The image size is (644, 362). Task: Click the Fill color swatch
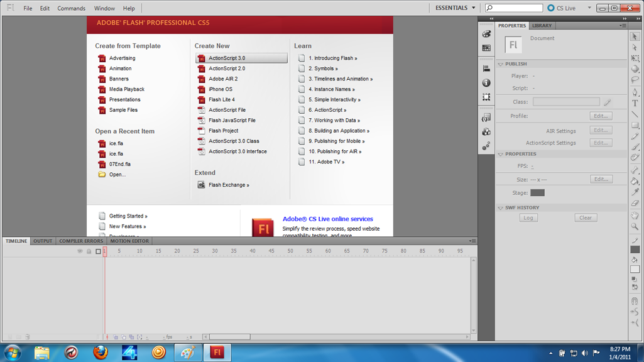coord(635,269)
